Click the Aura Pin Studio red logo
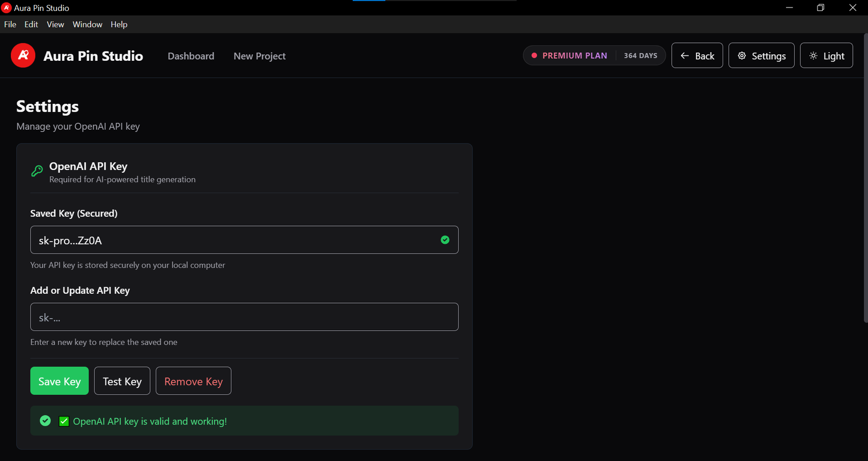 (x=23, y=55)
